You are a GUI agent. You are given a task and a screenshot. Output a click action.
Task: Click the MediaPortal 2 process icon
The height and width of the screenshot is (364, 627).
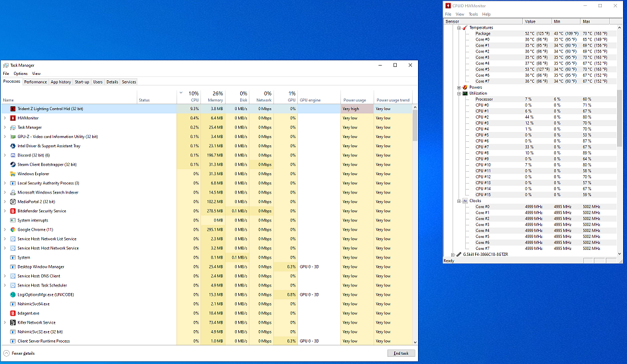(13, 202)
